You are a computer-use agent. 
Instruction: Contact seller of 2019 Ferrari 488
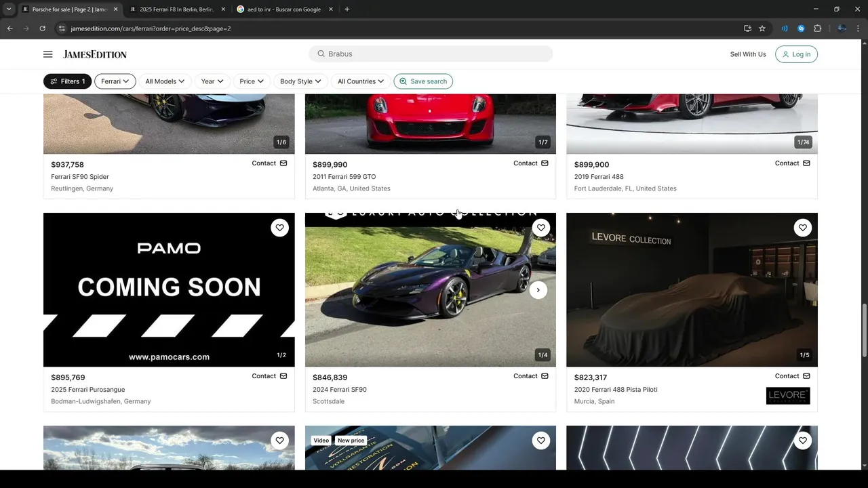click(793, 163)
